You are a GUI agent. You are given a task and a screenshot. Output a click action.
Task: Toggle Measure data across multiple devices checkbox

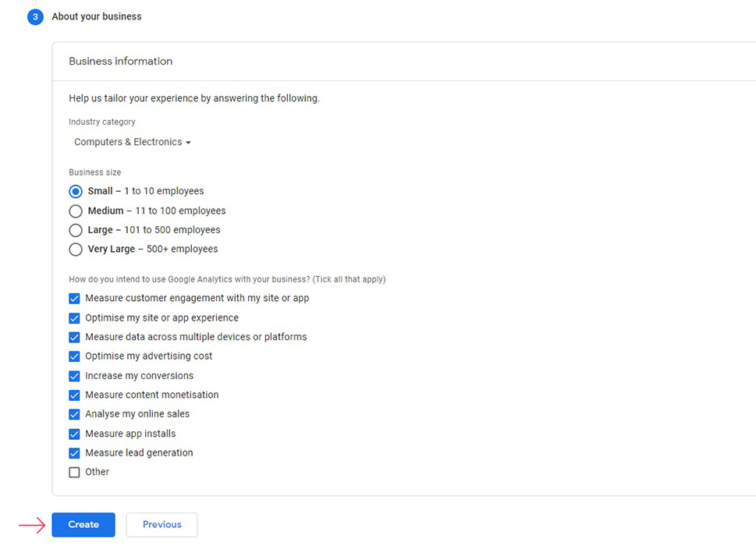pyautogui.click(x=74, y=337)
